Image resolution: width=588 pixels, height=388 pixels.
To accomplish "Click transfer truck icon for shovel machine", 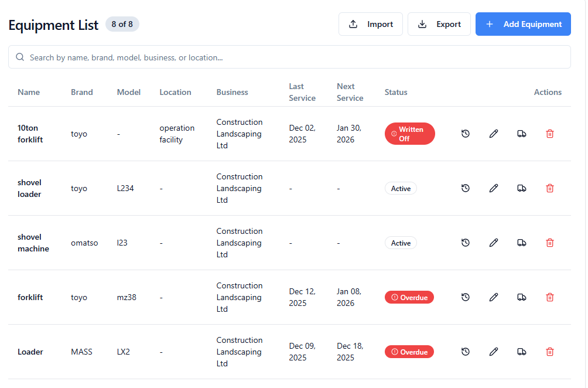I will coord(521,243).
